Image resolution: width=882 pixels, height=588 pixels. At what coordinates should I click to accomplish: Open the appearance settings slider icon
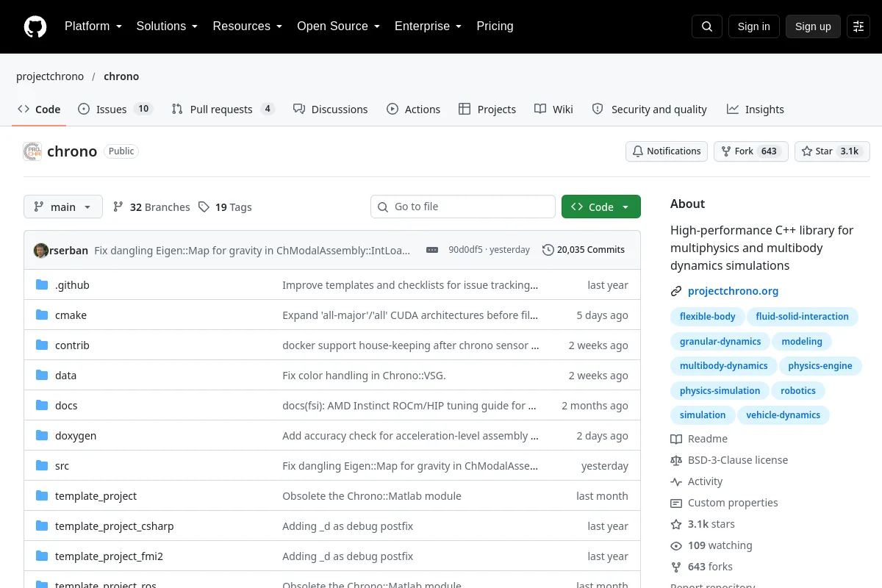tap(858, 26)
